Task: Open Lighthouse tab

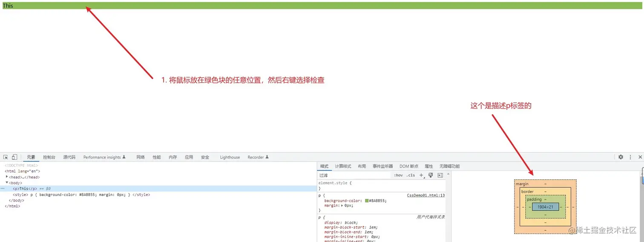Action: pos(230,157)
